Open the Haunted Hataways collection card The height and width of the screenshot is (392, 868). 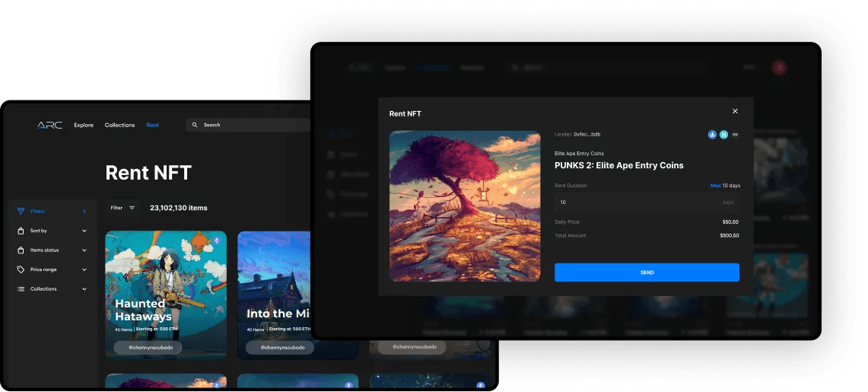click(x=166, y=295)
